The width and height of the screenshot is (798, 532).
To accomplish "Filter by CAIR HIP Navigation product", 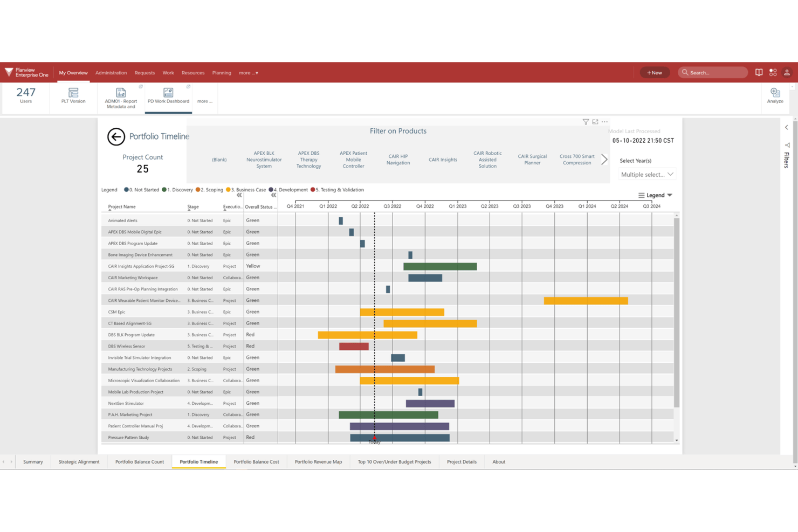I will 398,160.
